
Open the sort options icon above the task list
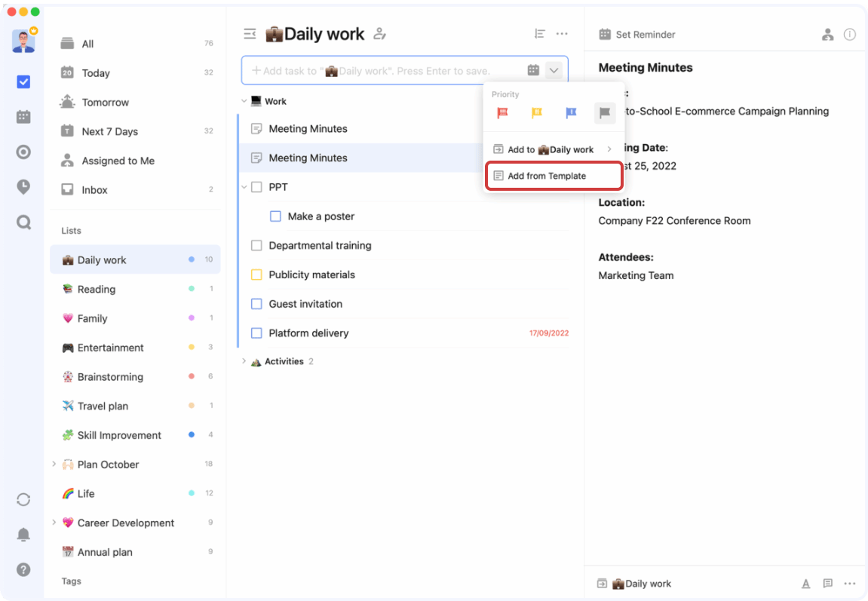540,34
